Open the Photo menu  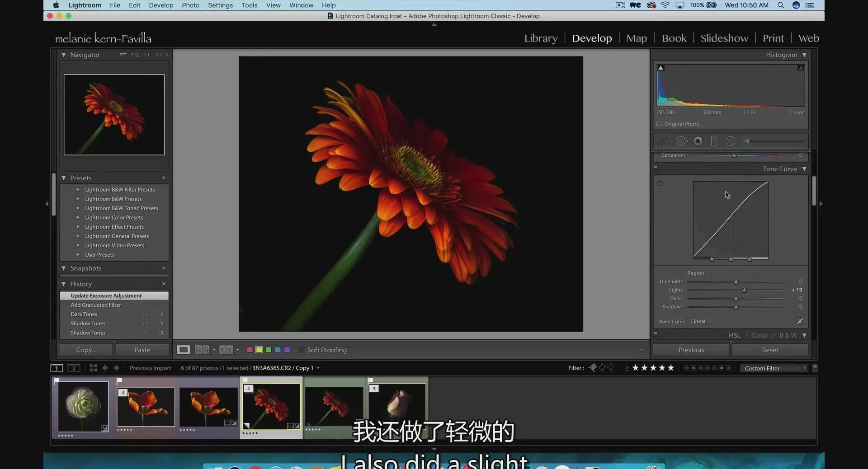pyautogui.click(x=190, y=5)
